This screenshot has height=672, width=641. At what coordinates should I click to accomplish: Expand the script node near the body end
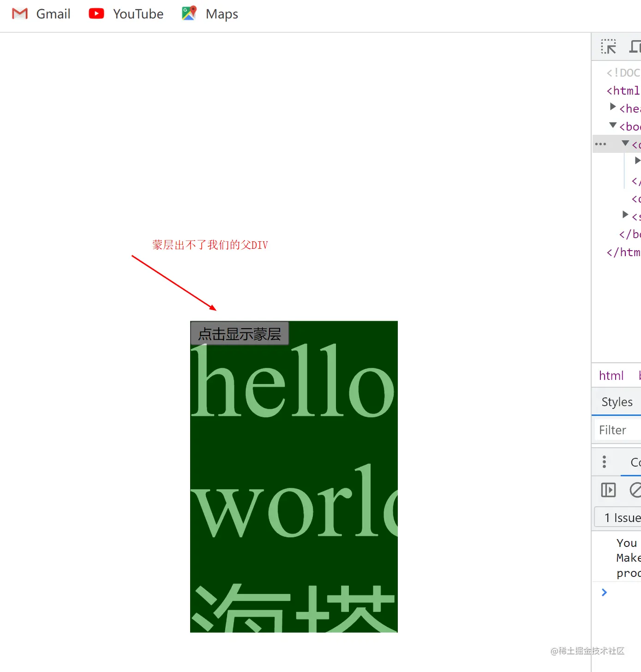[x=625, y=215]
